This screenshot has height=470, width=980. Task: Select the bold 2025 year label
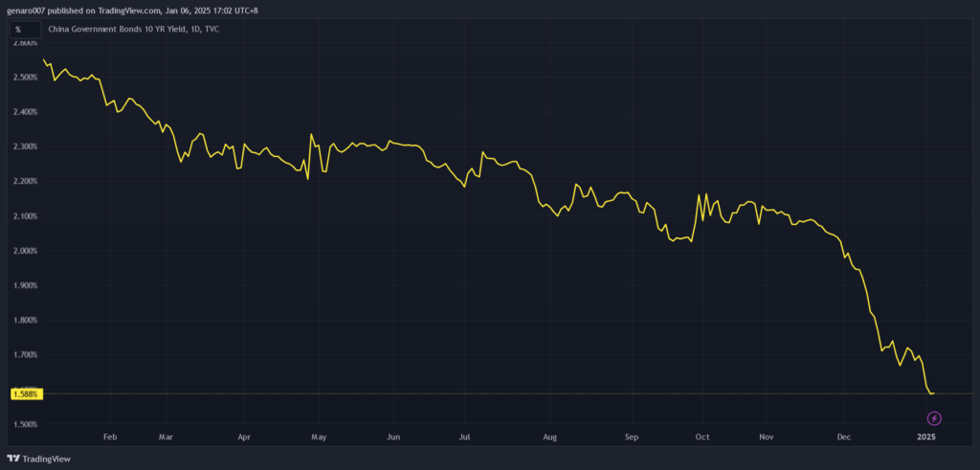tap(926, 436)
